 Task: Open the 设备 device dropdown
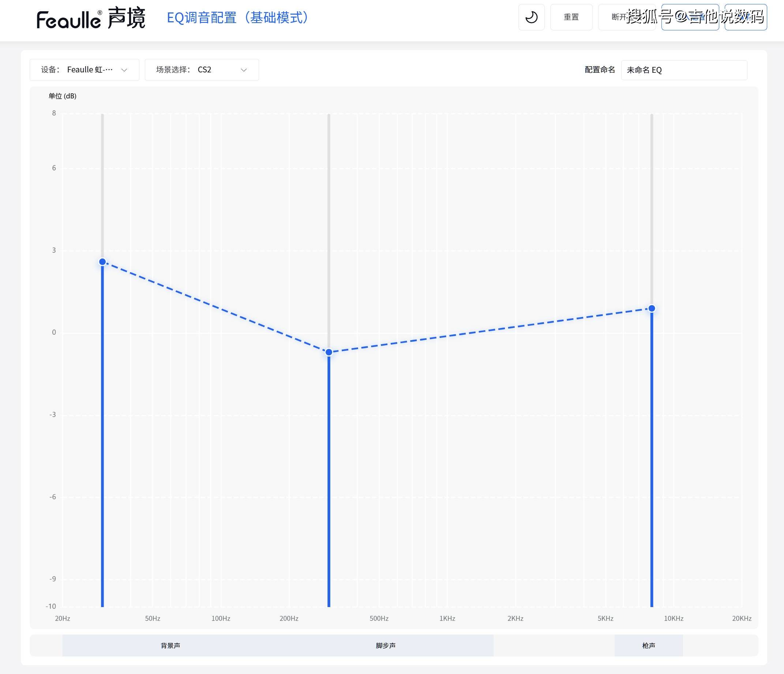[x=84, y=69]
